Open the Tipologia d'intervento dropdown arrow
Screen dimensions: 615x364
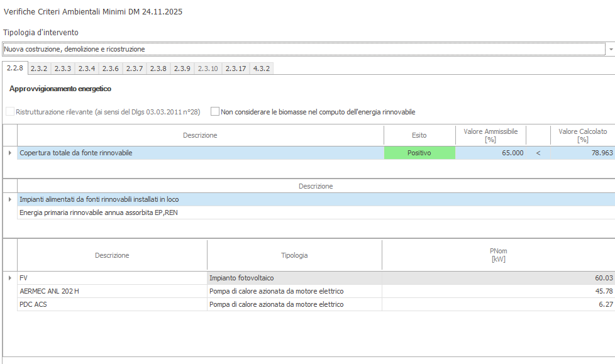point(610,49)
